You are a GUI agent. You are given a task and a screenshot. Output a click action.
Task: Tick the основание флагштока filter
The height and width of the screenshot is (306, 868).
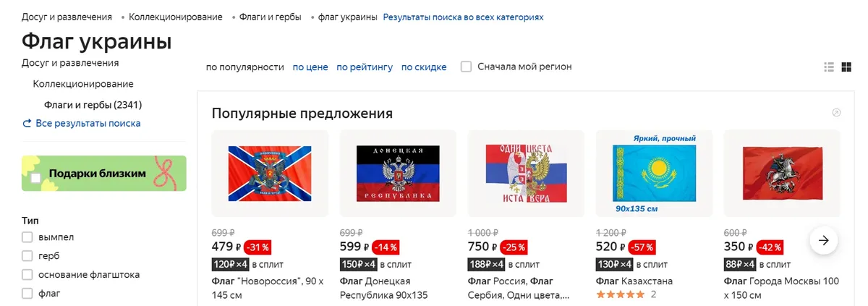(x=27, y=275)
